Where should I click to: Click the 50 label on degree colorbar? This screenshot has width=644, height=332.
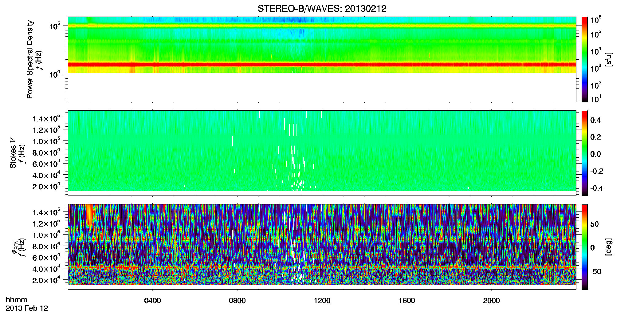pos(595,224)
